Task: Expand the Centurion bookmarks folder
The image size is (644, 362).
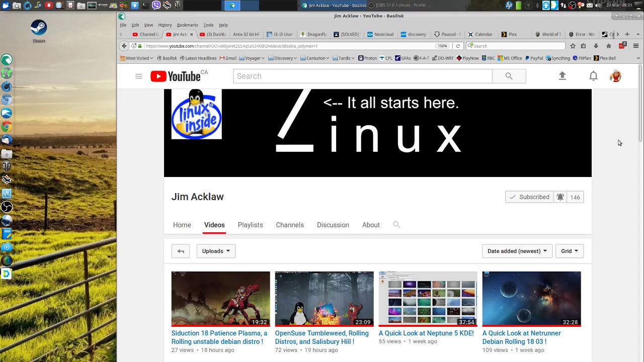Action: tap(315, 58)
